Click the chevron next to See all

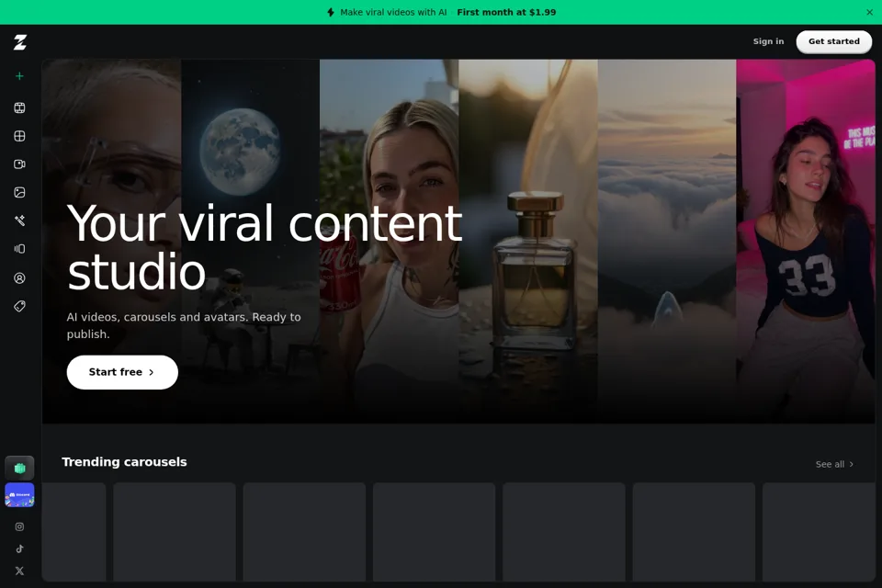851,464
